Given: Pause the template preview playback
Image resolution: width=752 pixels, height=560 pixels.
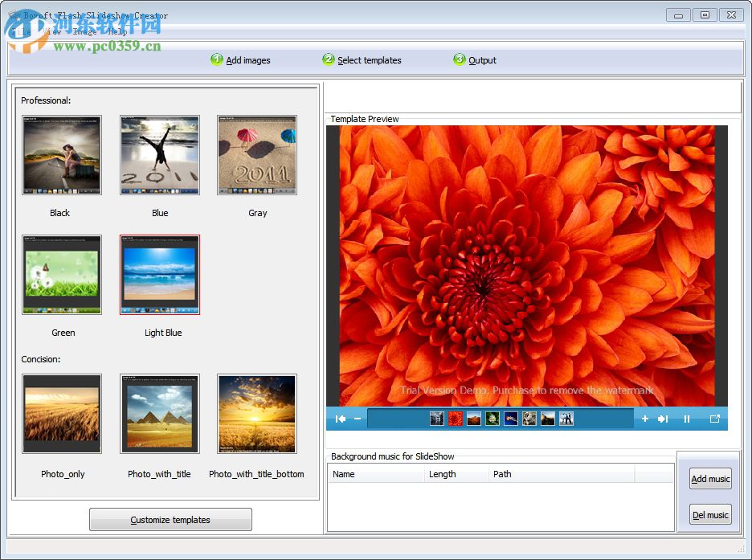Looking at the screenshot, I should [x=688, y=419].
